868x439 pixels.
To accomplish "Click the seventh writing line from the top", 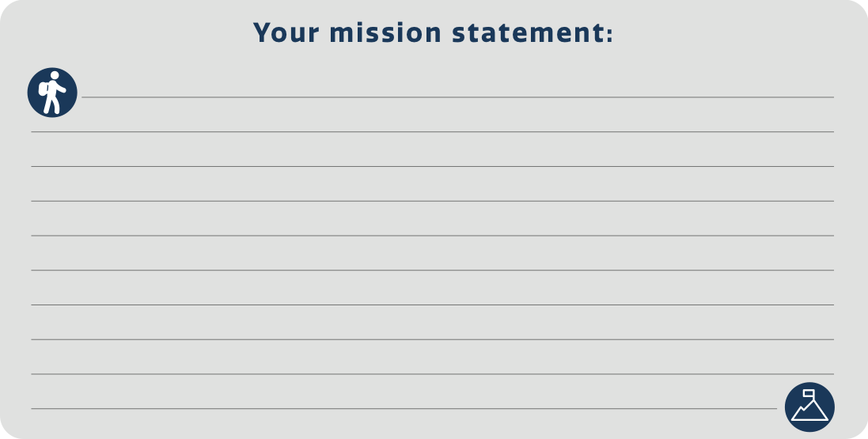I will coord(432,305).
